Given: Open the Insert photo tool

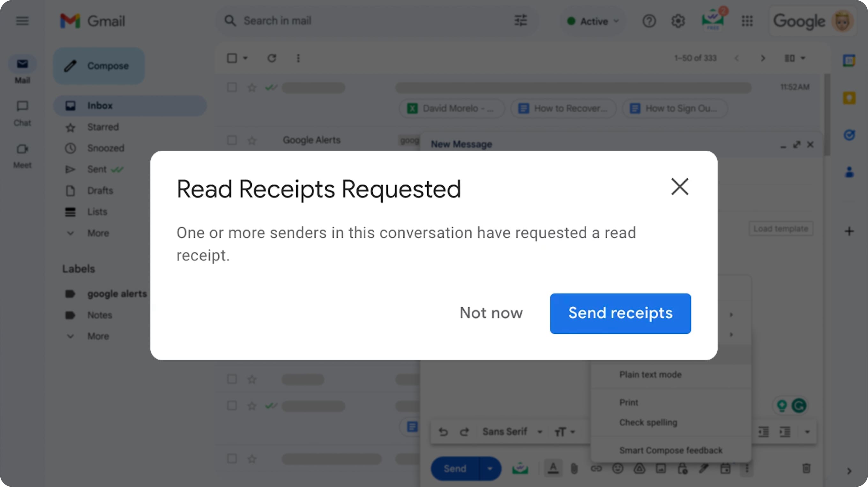Looking at the screenshot, I should tap(661, 468).
